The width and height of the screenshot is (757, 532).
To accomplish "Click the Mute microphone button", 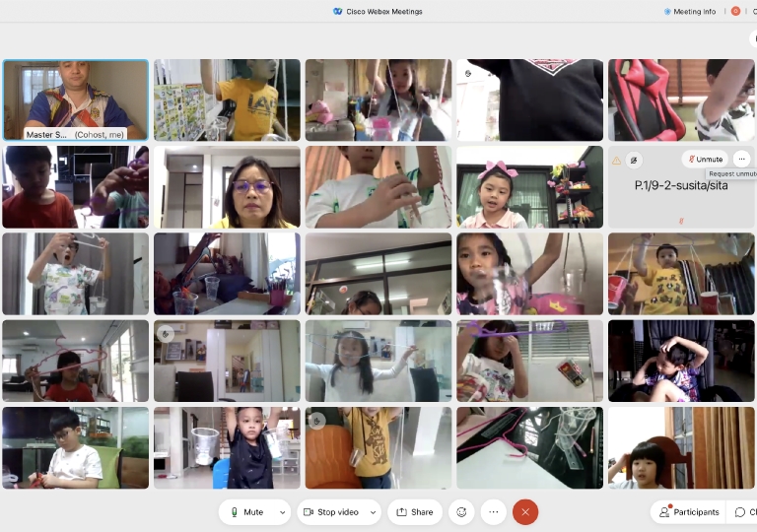I will (247, 512).
